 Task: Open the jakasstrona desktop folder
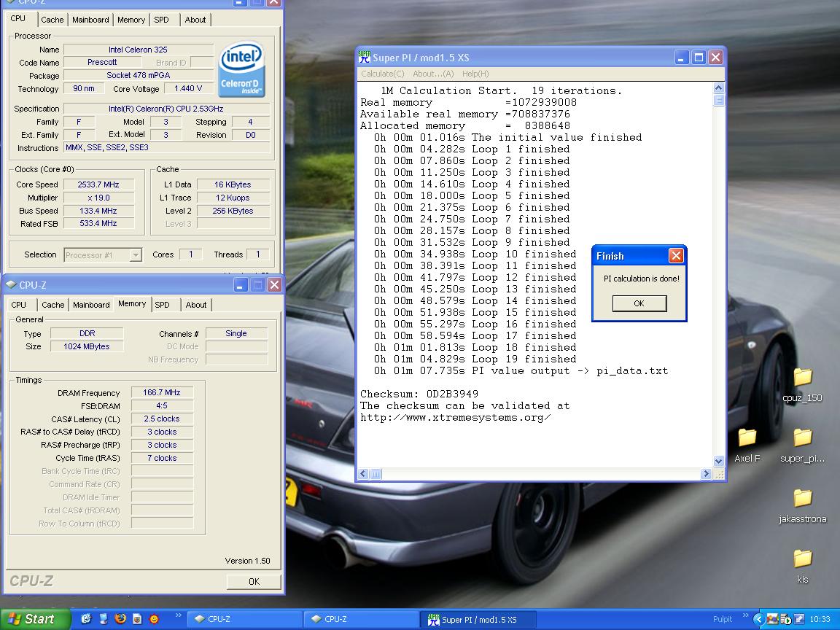tap(802, 499)
